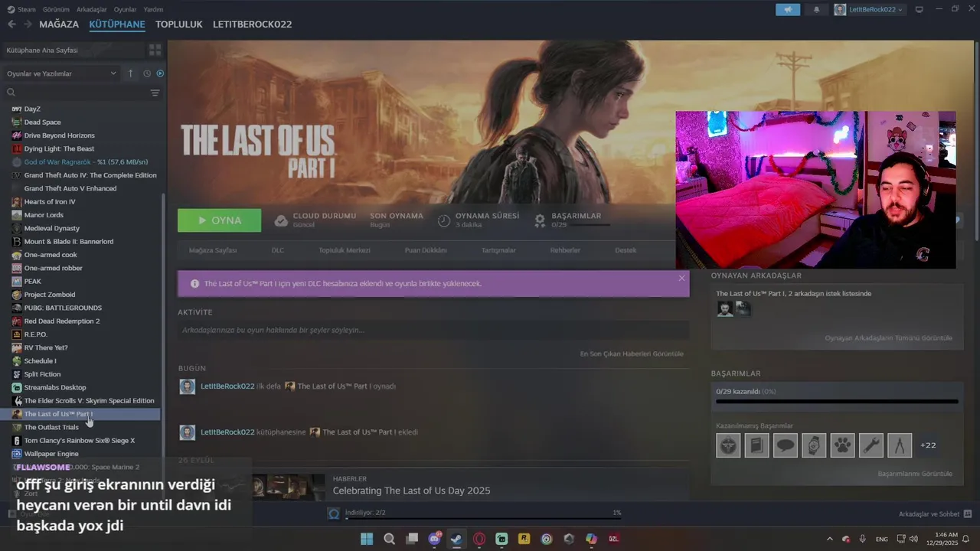Select God of War Ragnarök downloading entry
Image resolution: width=980 pixels, height=551 pixels.
coord(86,161)
